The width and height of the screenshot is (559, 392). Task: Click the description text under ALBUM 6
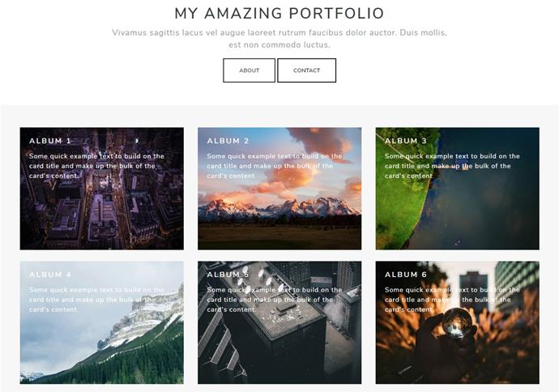click(452, 300)
